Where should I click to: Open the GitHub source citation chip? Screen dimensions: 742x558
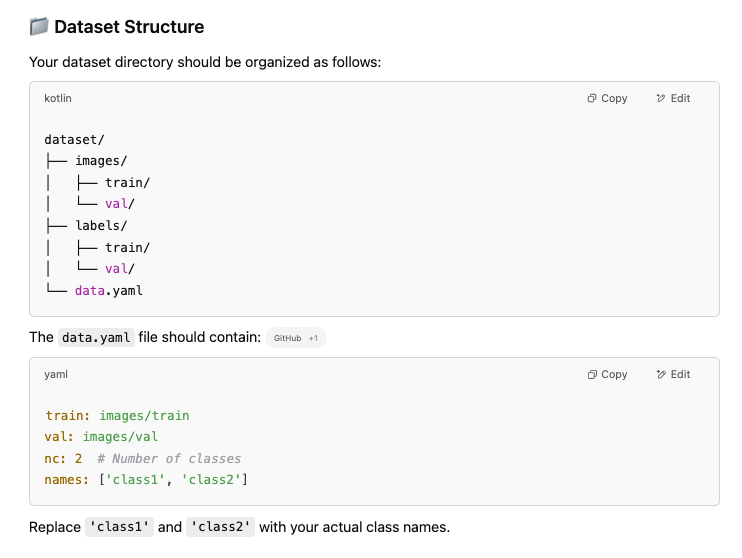[x=287, y=338]
